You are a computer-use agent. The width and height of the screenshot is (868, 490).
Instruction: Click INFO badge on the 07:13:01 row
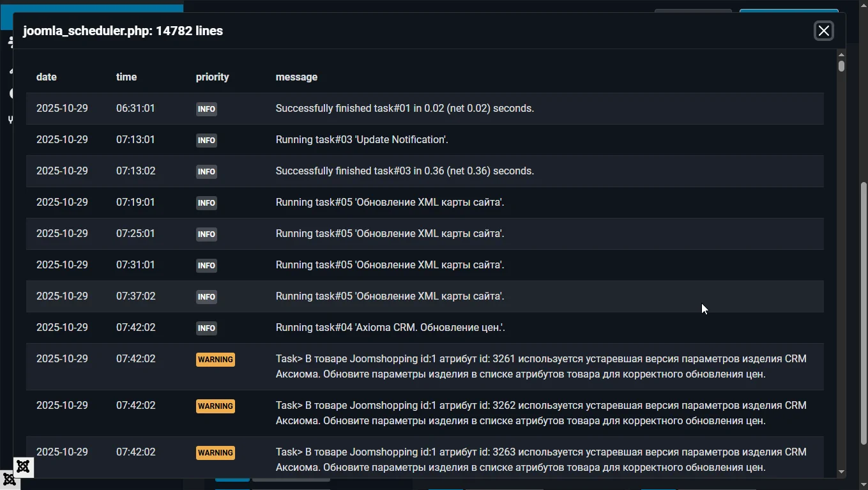(x=206, y=141)
